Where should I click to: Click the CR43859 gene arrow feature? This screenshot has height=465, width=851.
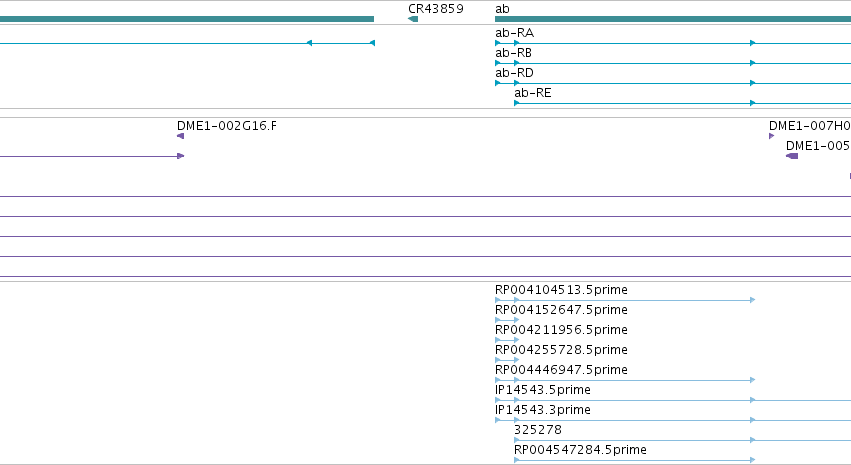click(413, 20)
